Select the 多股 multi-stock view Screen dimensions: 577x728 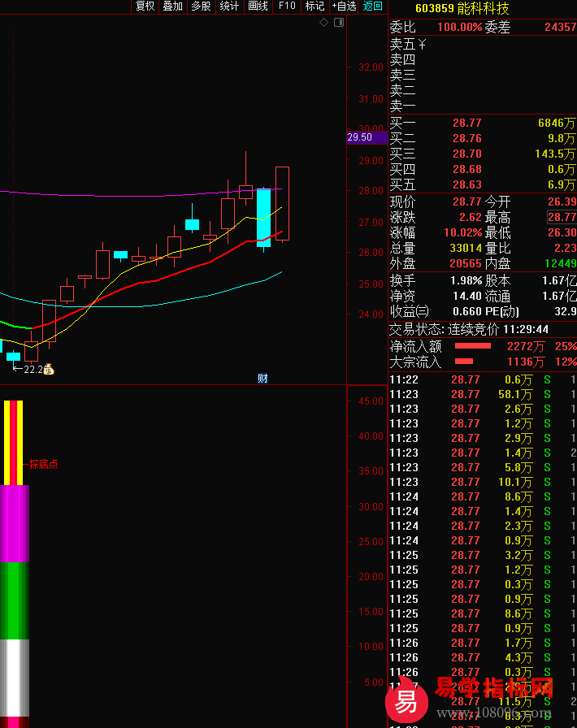coord(201,6)
